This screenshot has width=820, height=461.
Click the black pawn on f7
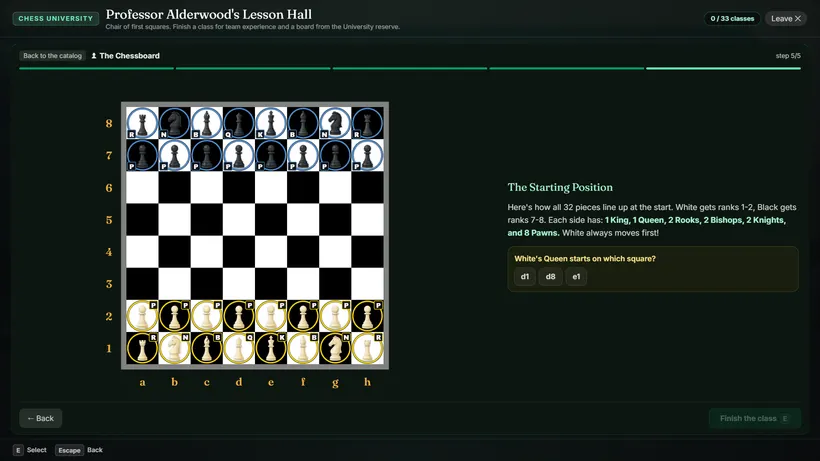303,155
